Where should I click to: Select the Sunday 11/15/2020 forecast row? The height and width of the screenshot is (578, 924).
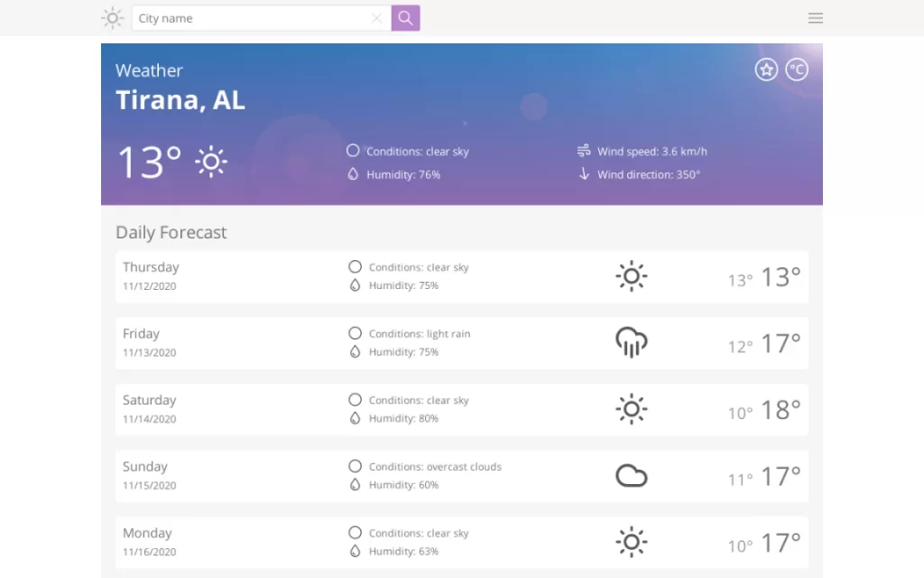462,476
